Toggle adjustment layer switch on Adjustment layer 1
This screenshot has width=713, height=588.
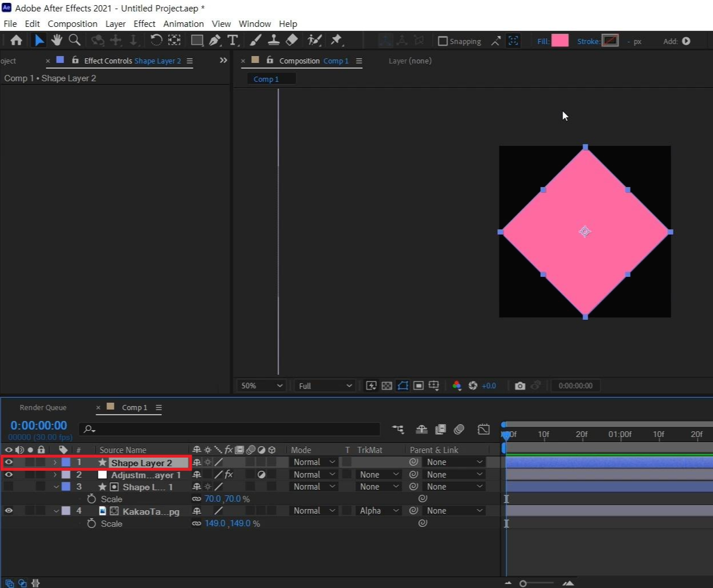pyautogui.click(x=262, y=475)
